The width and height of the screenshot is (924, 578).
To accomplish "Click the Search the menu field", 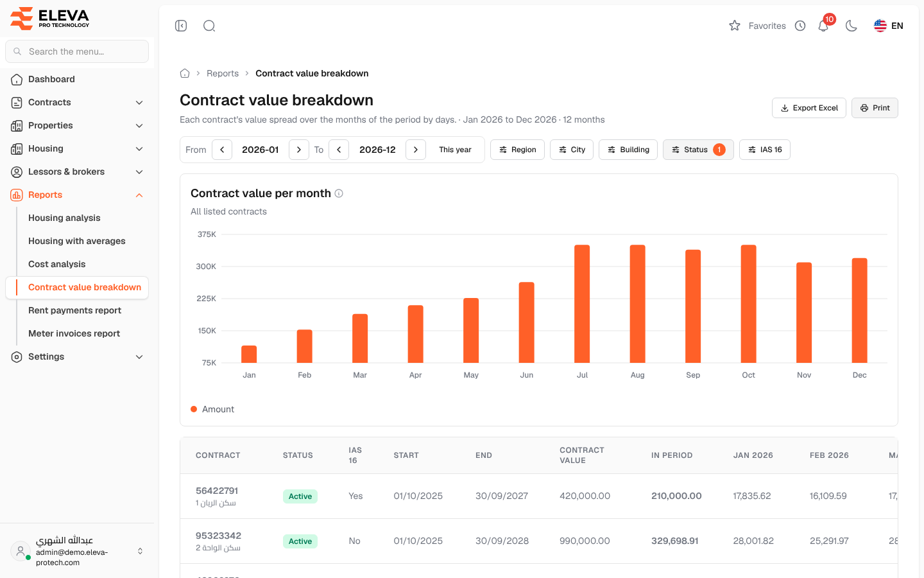I will click(77, 51).
